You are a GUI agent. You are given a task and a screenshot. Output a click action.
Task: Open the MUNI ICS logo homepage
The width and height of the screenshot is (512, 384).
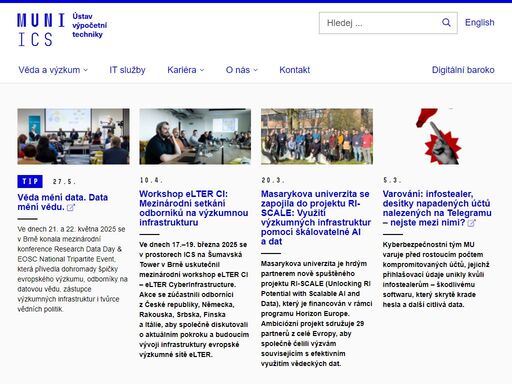pos(41,30)
